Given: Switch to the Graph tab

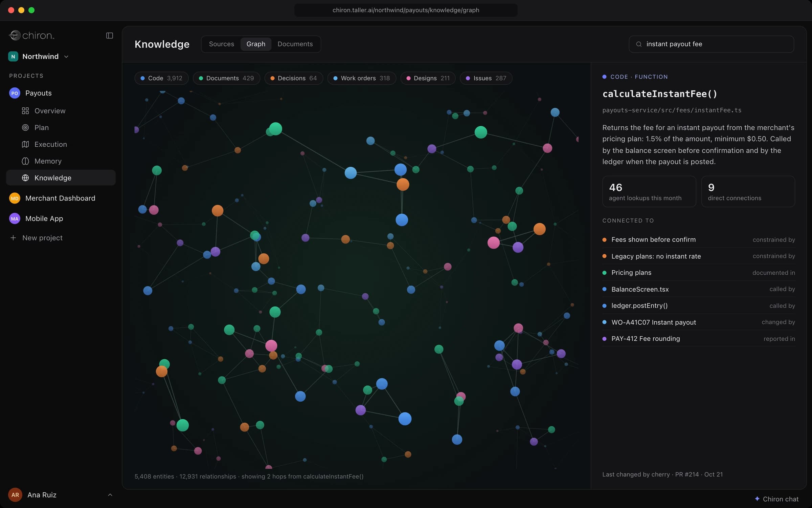Looking at the screenshot, I should coord(256,44).
